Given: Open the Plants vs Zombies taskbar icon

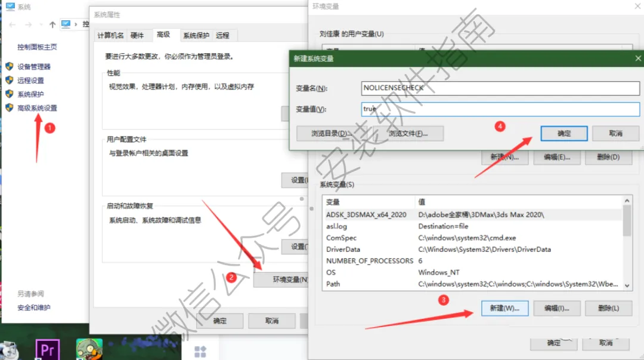Looking at the screenshot, I should point(89,349).
